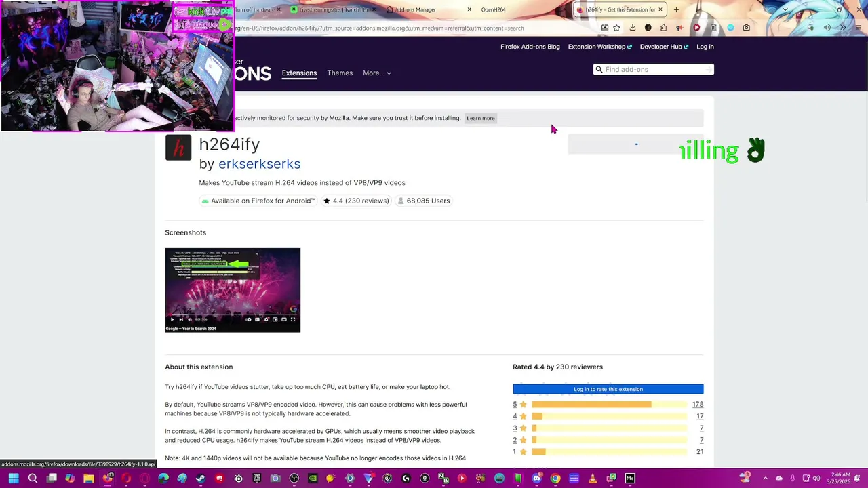868x488 pixels.
Task: Open VLC media player from the taskbar
Action: point(593,479)
